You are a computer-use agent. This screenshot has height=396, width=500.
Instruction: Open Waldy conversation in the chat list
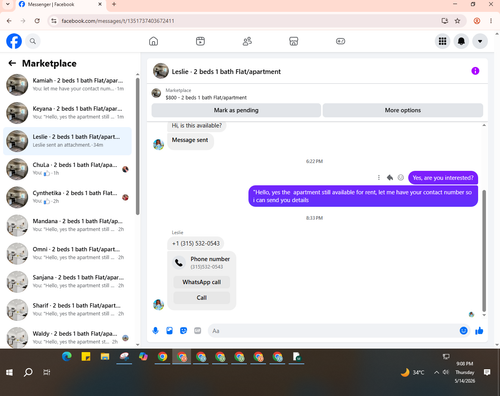pyautogui.click(x=68, y=337)
